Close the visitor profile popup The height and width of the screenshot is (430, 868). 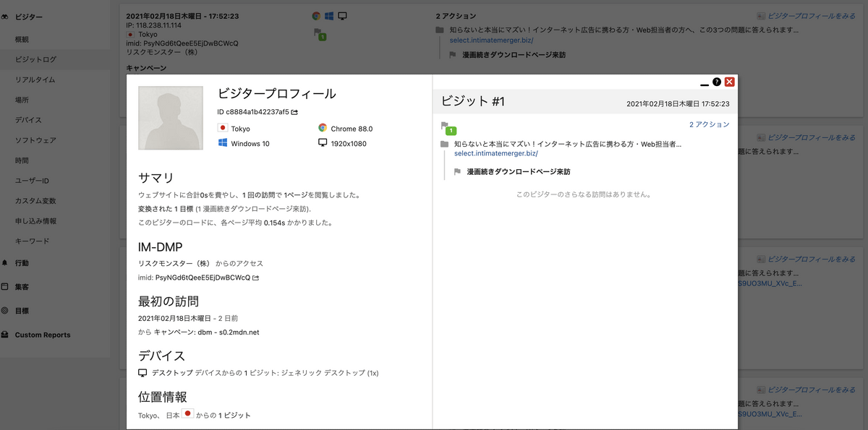click(729, 82)
